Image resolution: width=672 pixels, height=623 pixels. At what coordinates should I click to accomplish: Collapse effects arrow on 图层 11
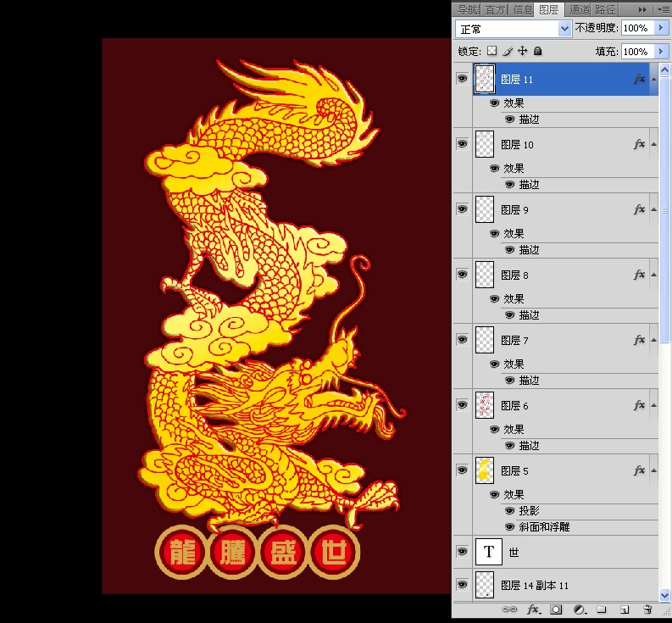click(x=653, y=79)
